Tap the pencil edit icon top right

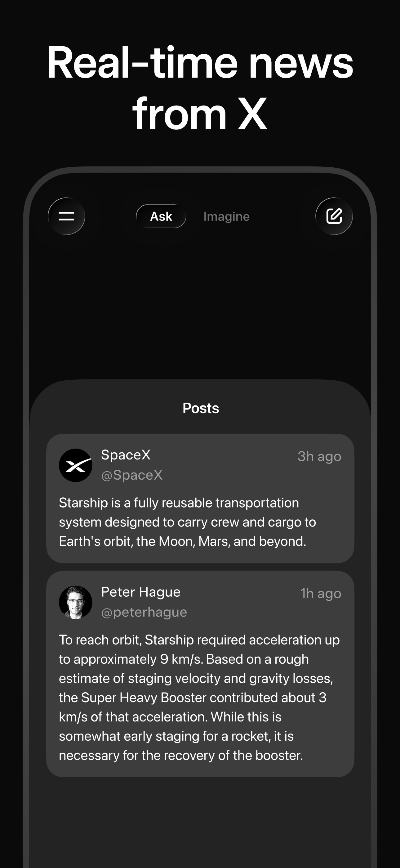334,216
